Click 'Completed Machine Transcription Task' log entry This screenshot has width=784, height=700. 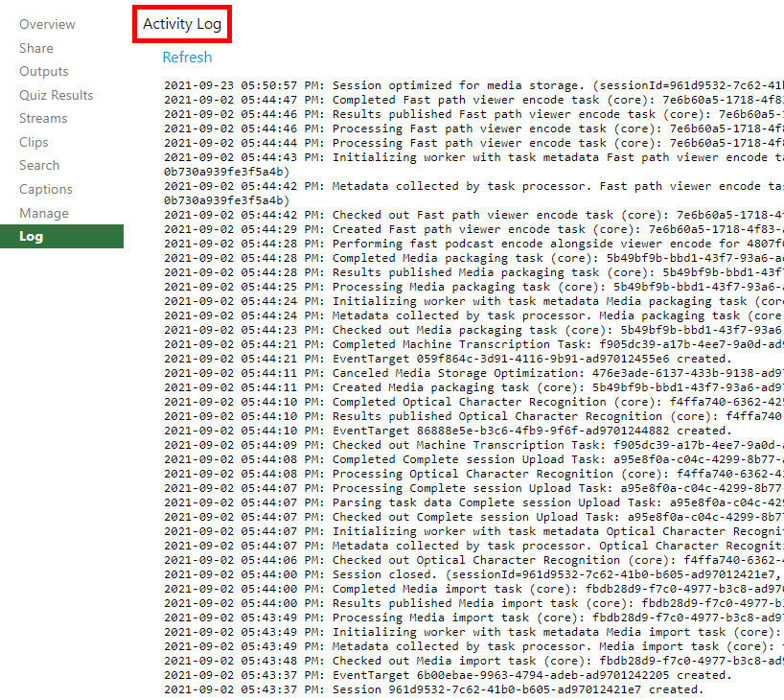(x=473, y=345)
